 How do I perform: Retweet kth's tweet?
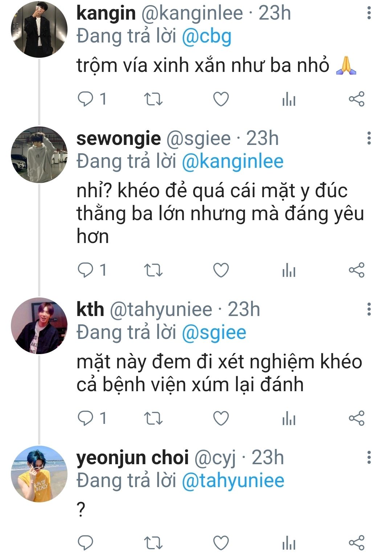point(153,418)
